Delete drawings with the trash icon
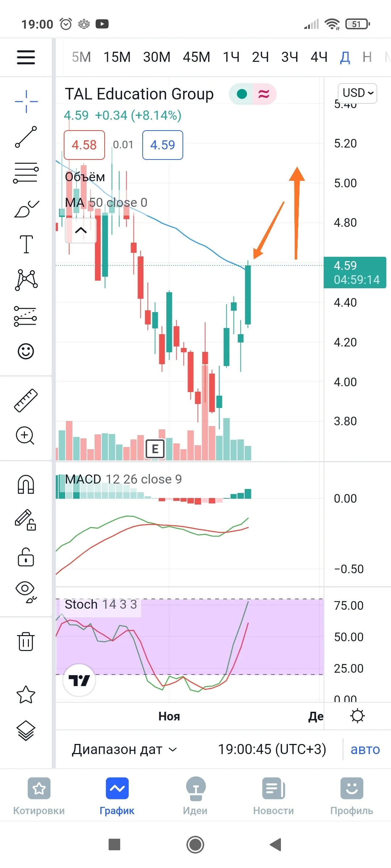The height and width of the screenshot is (868, 391). pos(26,642)
